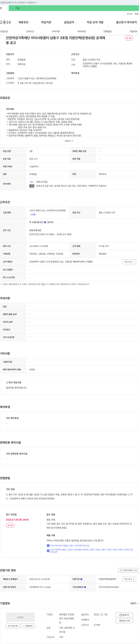
Task: Jump to the 기업정보 section tab
Action: (133, 32)
